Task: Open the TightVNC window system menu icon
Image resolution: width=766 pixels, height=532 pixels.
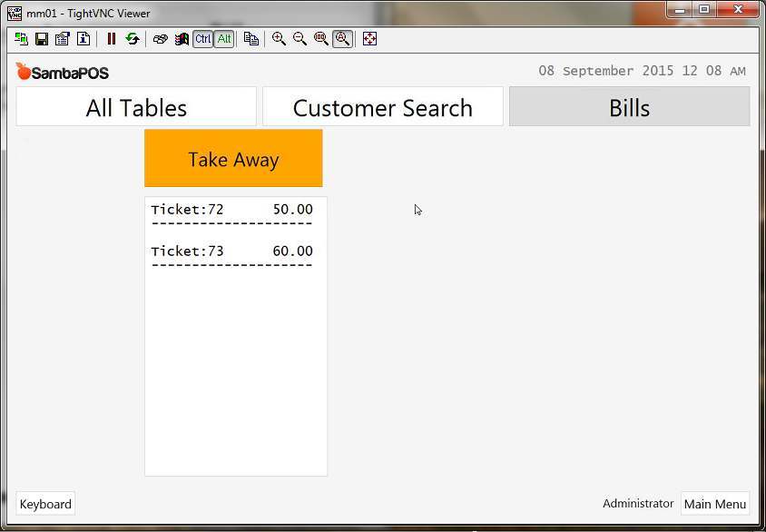Action: [x=15, y=14]
